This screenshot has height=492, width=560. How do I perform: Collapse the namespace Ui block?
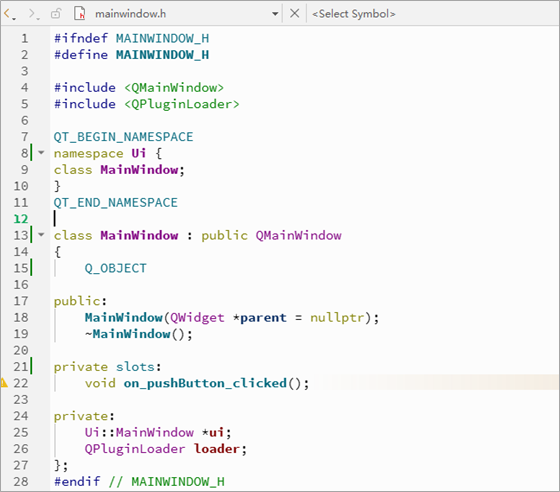pyautogui.click(x=41, y=153)
